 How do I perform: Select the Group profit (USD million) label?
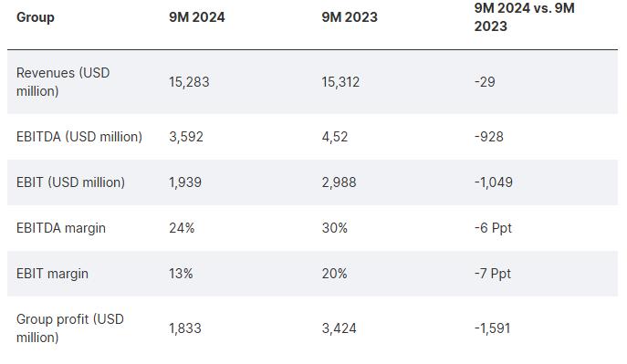point(70,328)
